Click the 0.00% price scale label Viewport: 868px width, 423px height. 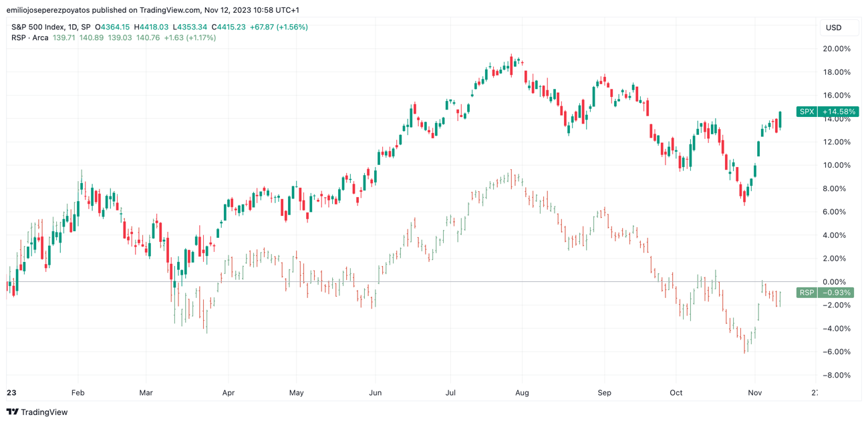tap(838, 282)
